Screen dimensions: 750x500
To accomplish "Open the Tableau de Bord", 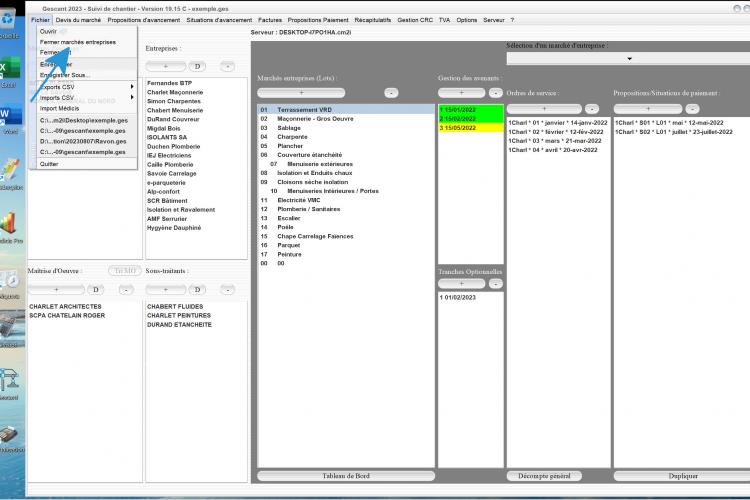I will tap(346, 476).
